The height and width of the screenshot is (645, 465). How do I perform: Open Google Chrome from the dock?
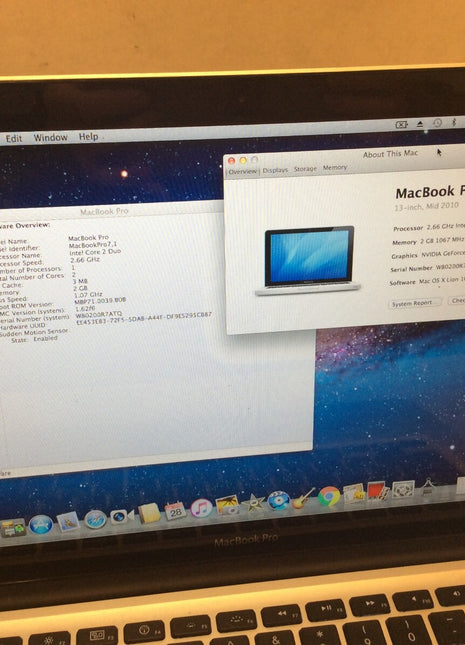pyautogui.click(x=328, y=496)
